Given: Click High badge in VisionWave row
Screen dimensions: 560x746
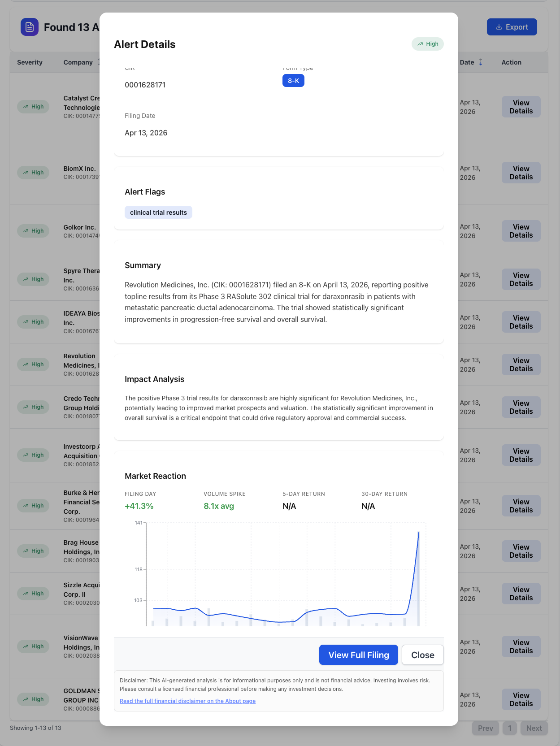Looking at the screenshot, I should [x=33, y=646].
